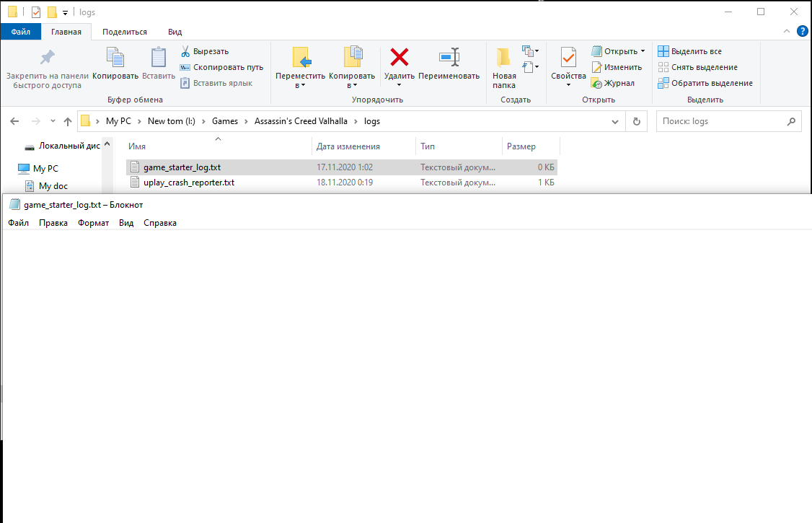
Task: Open the Копировать в (Copy to) menu
Action: [x=352, y=68]
